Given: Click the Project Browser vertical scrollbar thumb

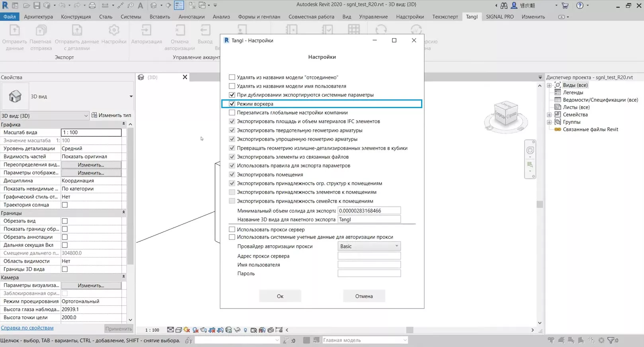Looking at the screenshot, I should (540, 204).
